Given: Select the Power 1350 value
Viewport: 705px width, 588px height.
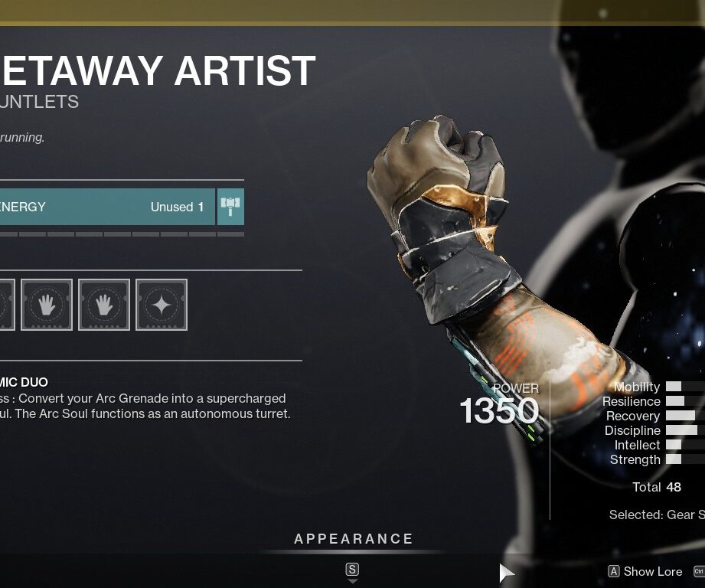Looking at the screenshot, I should (499, 410).
